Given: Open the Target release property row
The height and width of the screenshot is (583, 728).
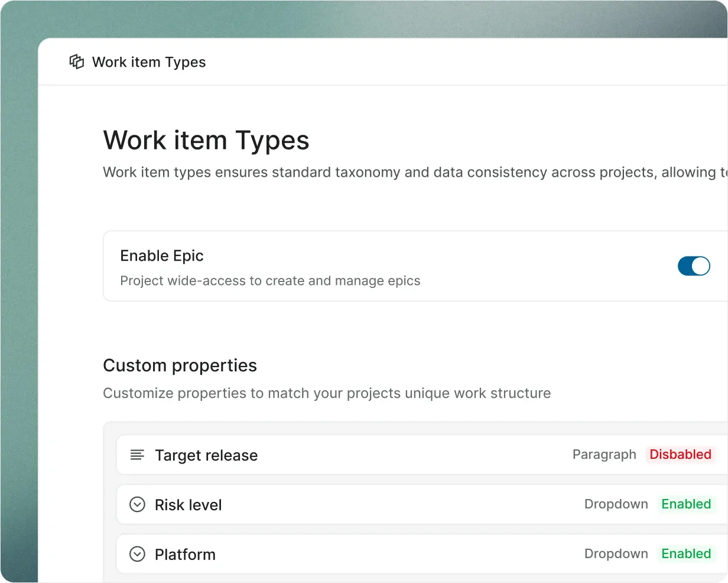Looking at the screenshot, I should [x=422, y=455].
